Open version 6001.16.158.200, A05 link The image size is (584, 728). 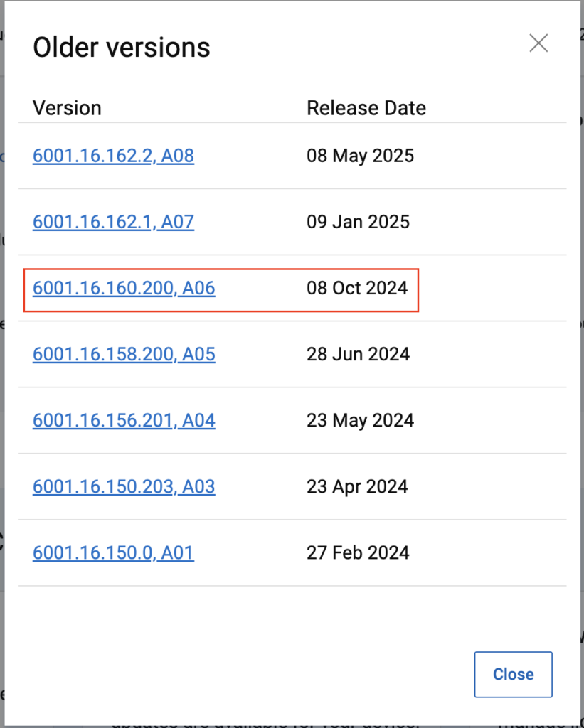tap(124, 354)
